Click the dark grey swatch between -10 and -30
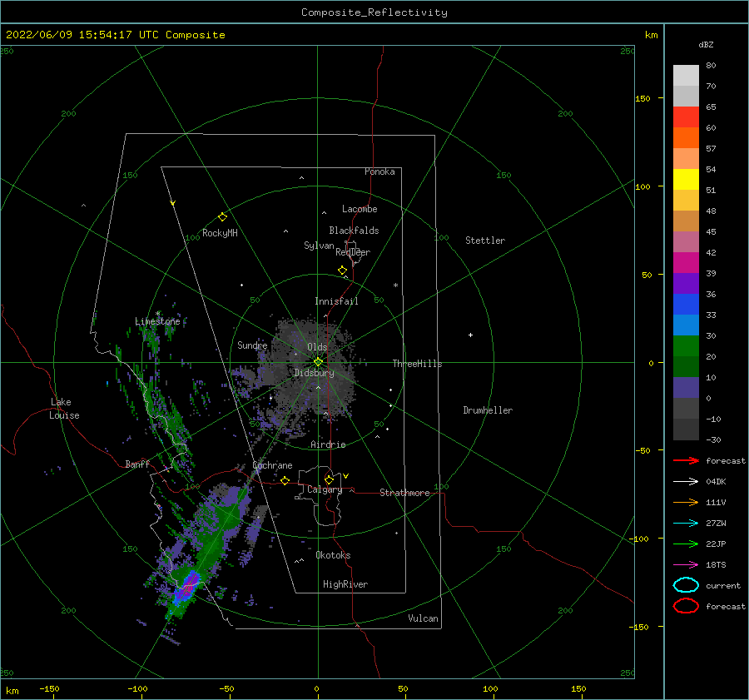The width and height of the screenshot is (749, 700). [x=686, y=429]
